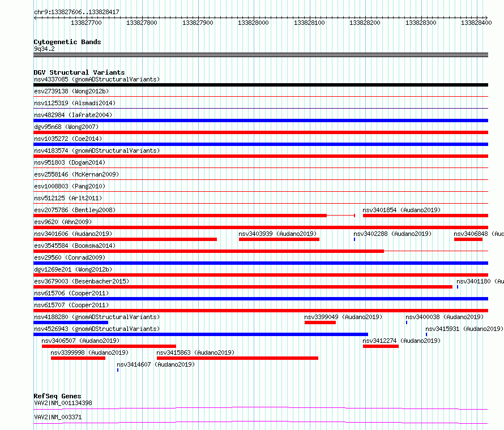Open the dgv95n68 (Wong2007) variant label
The height and width of the screenshot is (430, 504).
(x=66, y=127)
